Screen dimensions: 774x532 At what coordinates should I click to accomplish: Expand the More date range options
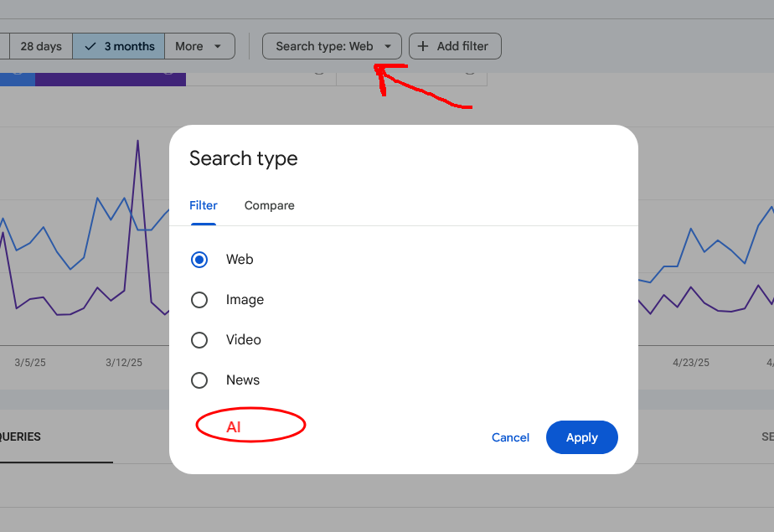click(199, 46)
